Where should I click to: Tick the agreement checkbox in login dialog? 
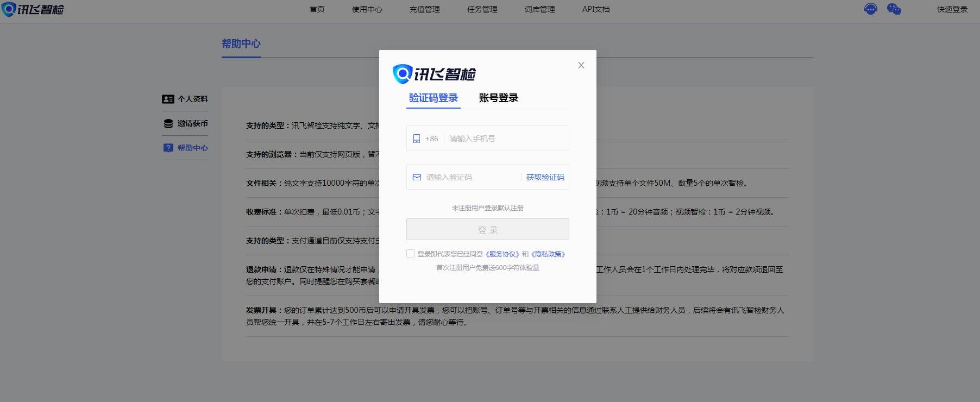tap(411, 254)
